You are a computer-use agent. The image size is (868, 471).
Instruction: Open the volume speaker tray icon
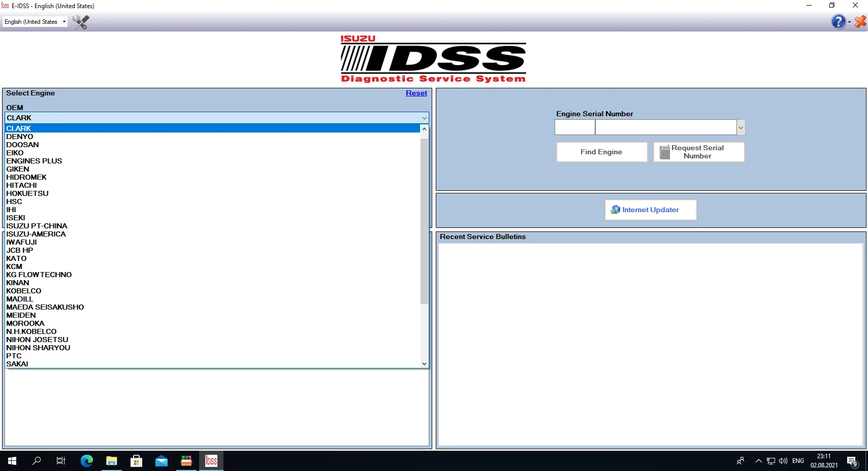[x=783, y=461]
